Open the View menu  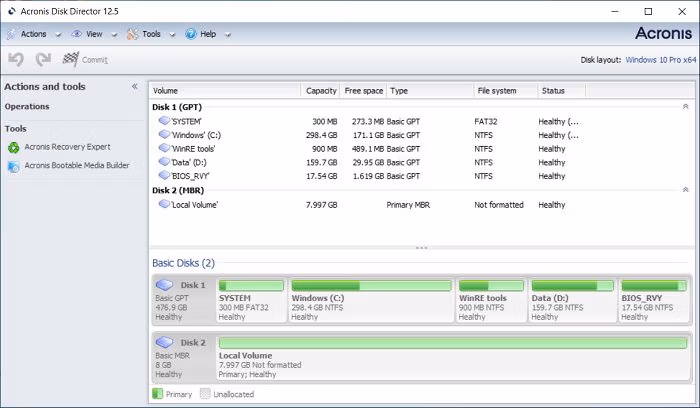94,34
